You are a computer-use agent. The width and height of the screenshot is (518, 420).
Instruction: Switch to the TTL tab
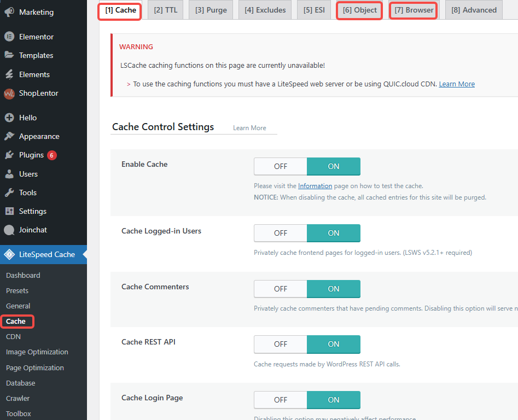(x=165, y=9)
